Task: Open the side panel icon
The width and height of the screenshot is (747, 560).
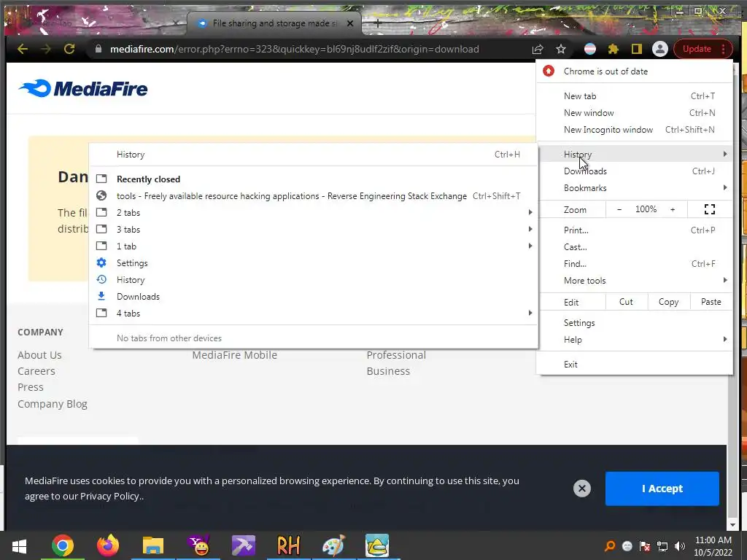Action: [x=636, y=49]
